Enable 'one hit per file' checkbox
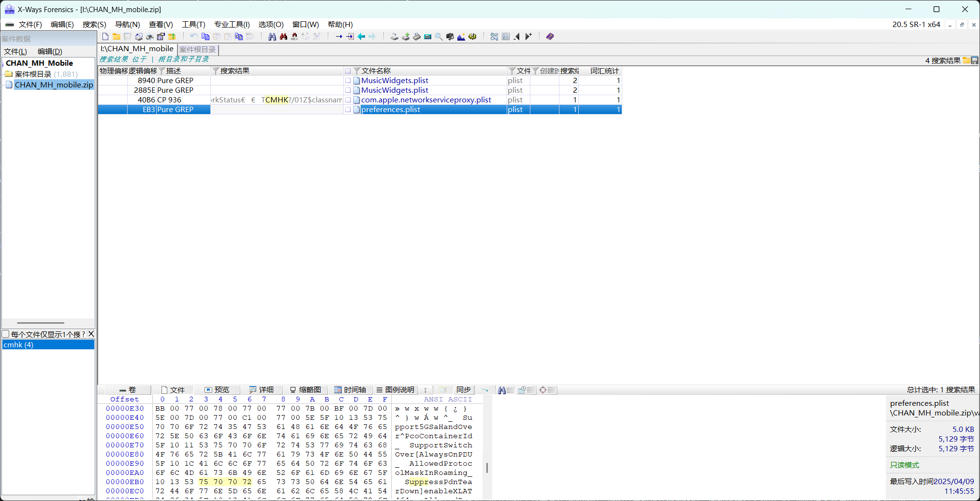This screenshot has width=980, height=501. coord(6,334)
